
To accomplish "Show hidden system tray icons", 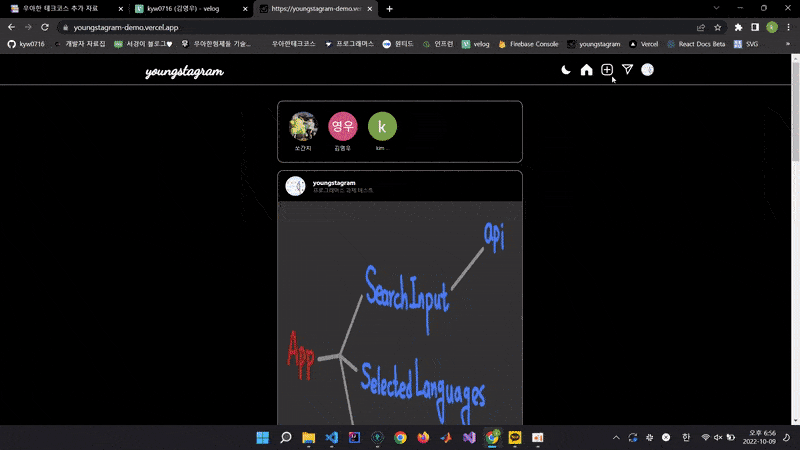I will click(x=616, y=438).
